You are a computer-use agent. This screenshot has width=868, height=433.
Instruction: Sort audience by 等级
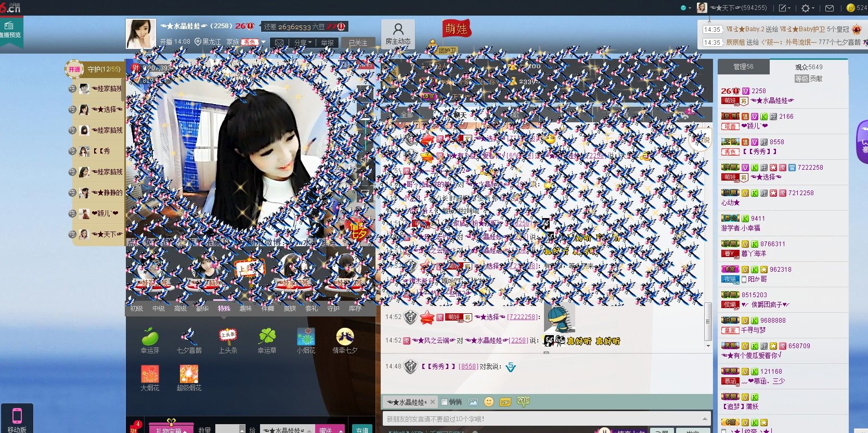click(x=801, y=79)
